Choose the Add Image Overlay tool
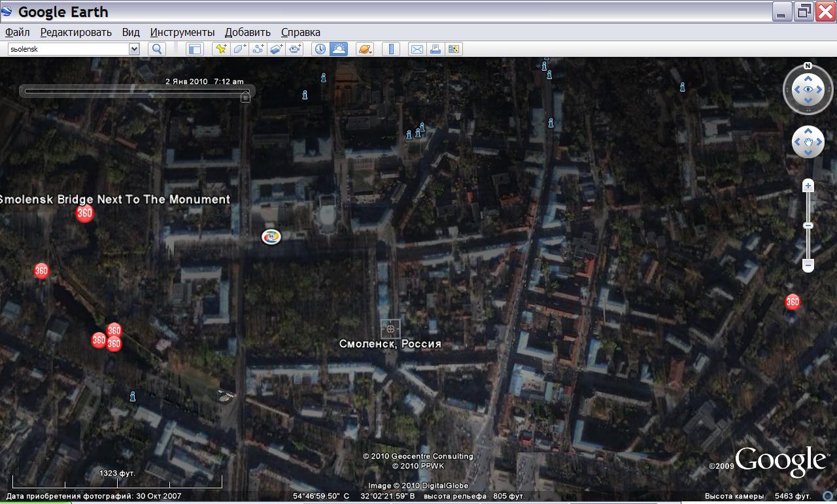Image resolution: width=837 pixels, height=504 pixels. pos(277,48)
